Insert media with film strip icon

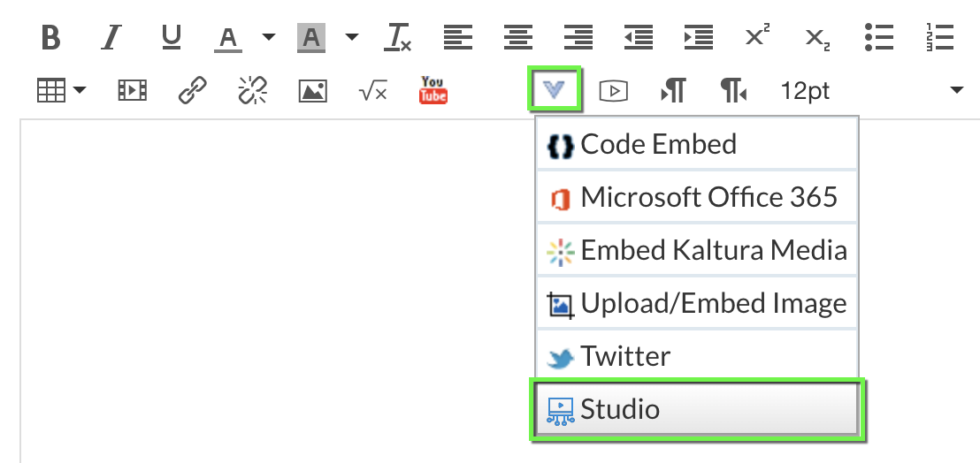[132, 91]
